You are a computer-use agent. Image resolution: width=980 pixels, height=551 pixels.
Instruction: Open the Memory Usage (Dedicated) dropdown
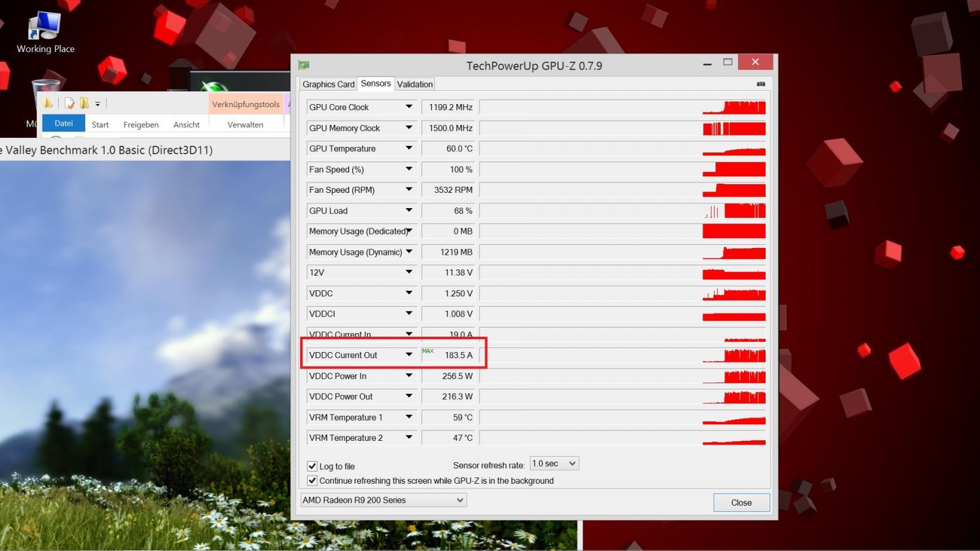[409, 231]
